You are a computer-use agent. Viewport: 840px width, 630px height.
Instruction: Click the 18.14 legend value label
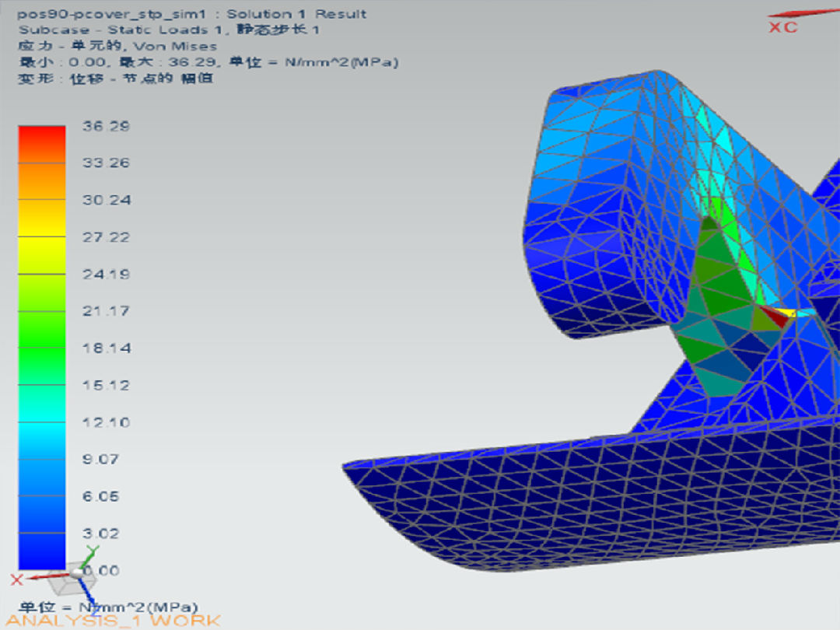[107, 348]
